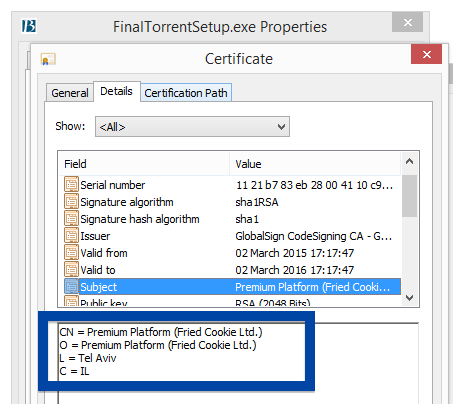453x404 pixels.
Task: Click the field list scrollbar thumb
Action: click(409, 196)
